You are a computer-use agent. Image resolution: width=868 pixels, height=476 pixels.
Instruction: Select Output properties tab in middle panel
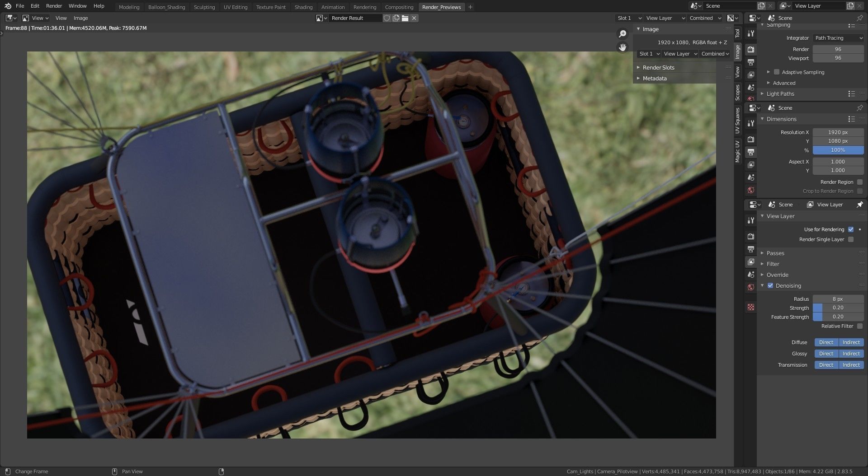click(x=751, y=152)
